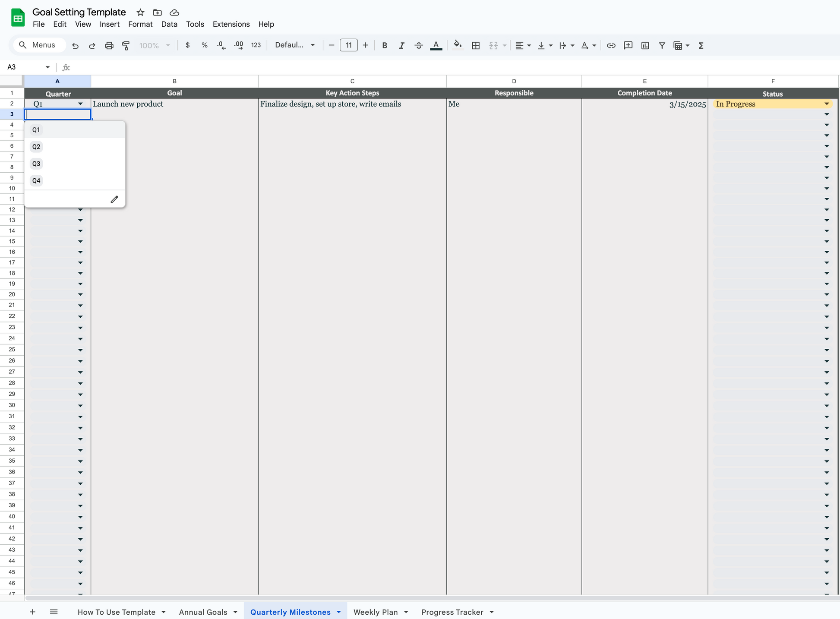
Task: Open In Progress status dropdown
Action: coord(826,104)
